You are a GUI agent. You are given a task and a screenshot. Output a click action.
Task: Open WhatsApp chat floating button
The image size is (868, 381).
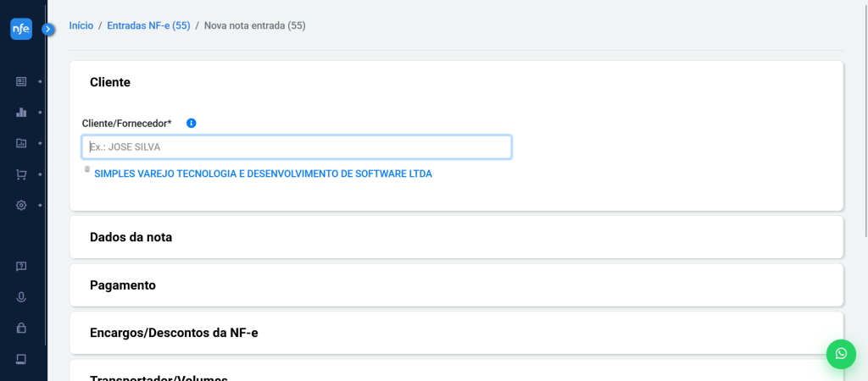click(841, 354)
